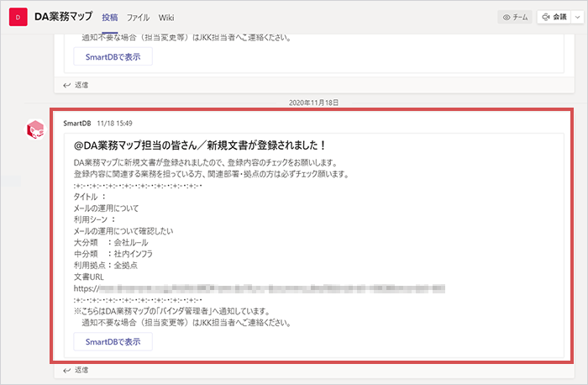This screenshot has width=588, height=385.
Task: Switch to the 投稿 tab
Action: (110, 18)
